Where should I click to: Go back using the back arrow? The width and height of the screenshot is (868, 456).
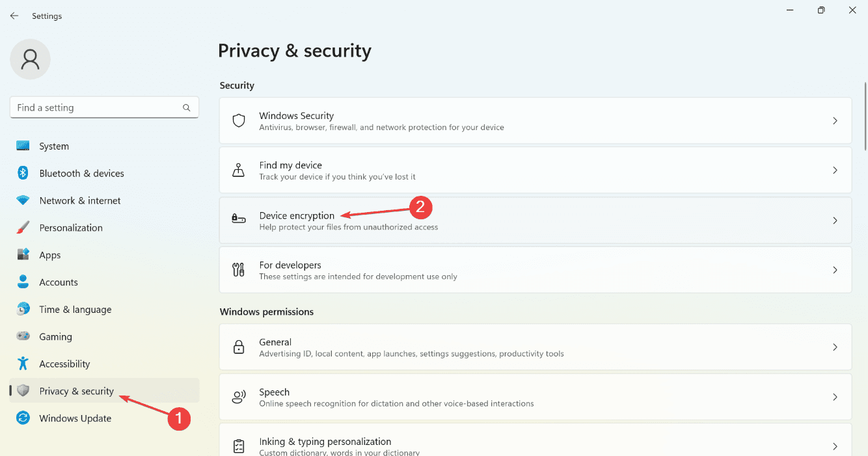pyautogui.click(x=14, y=16)
